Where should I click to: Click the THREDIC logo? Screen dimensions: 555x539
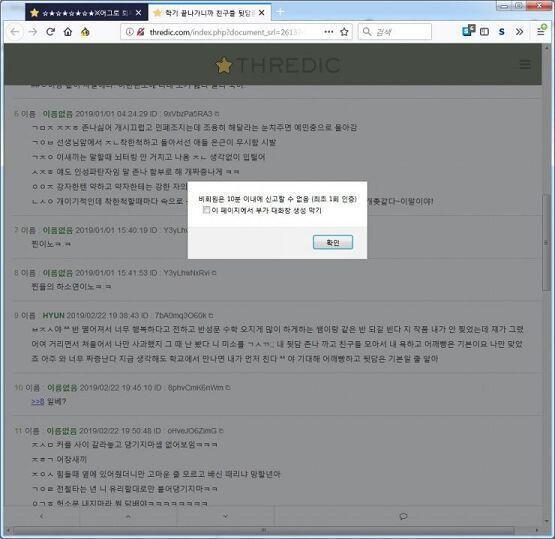click(278, 65)
